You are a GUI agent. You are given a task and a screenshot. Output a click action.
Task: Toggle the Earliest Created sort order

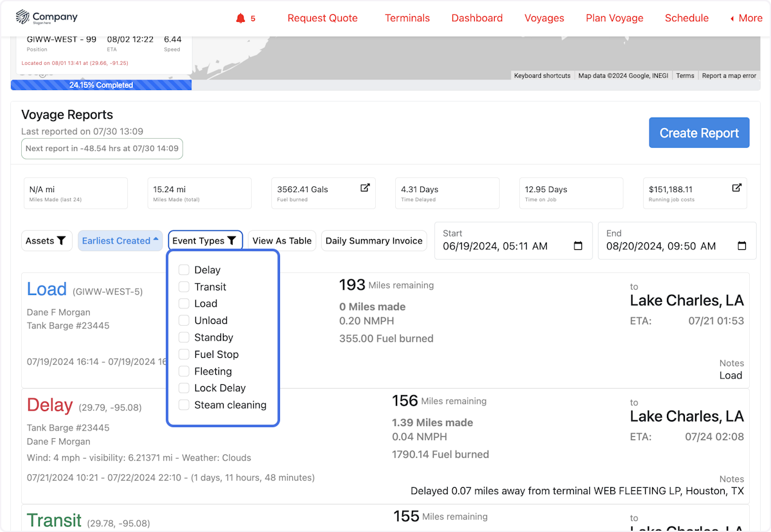[120, 241]
